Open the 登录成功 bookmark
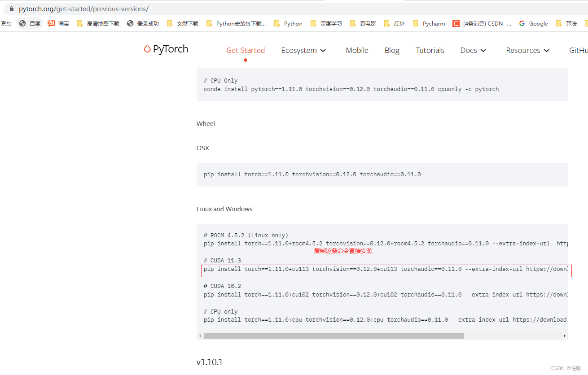The image size is (588, 375). tap(143, 23)
